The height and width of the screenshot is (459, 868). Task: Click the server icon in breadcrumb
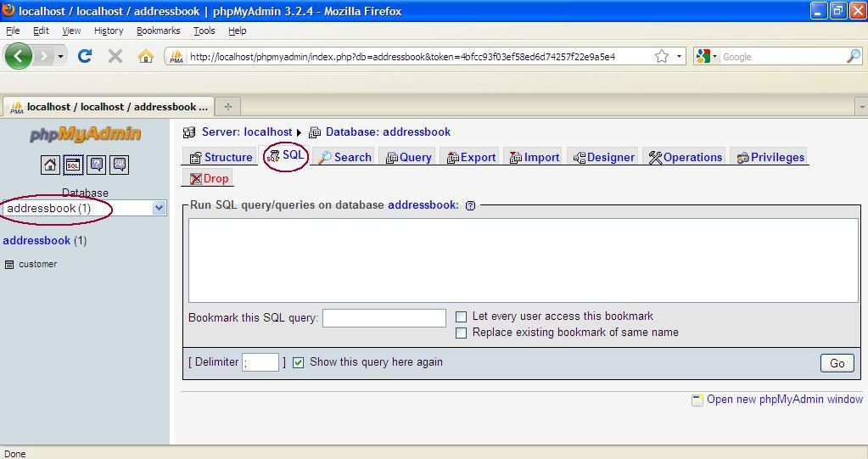(x=189, y=132)
